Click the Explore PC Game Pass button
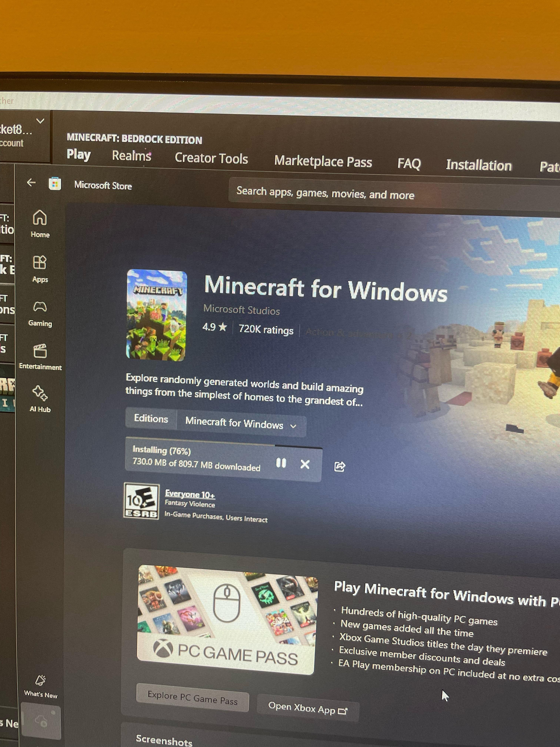This screenshot has height=747, width=560. pos(192,698)
